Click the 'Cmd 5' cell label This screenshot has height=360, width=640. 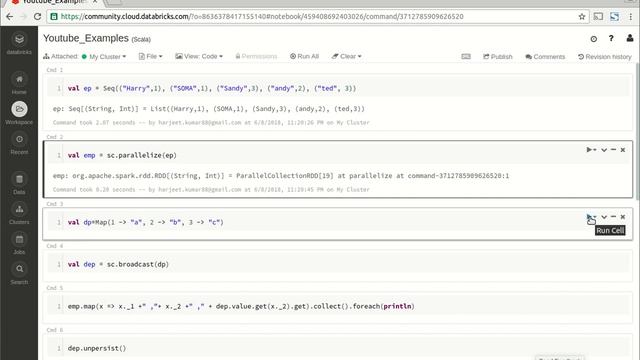55,288
